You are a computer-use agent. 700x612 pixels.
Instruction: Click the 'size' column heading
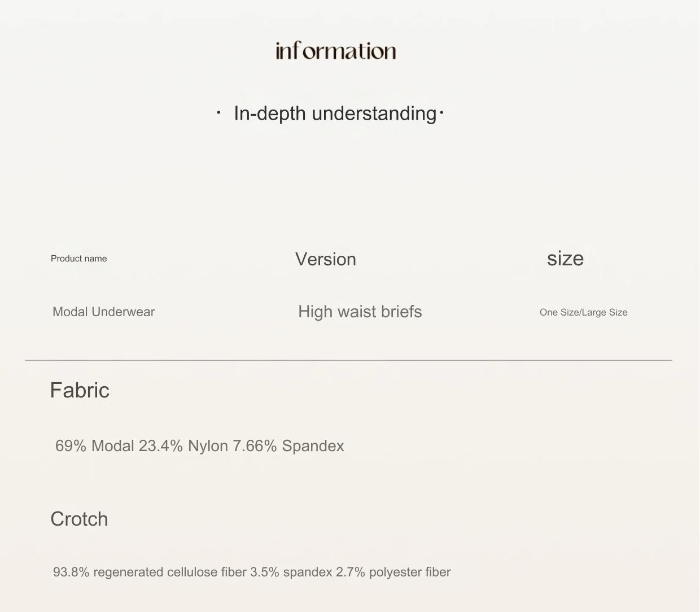565,259
